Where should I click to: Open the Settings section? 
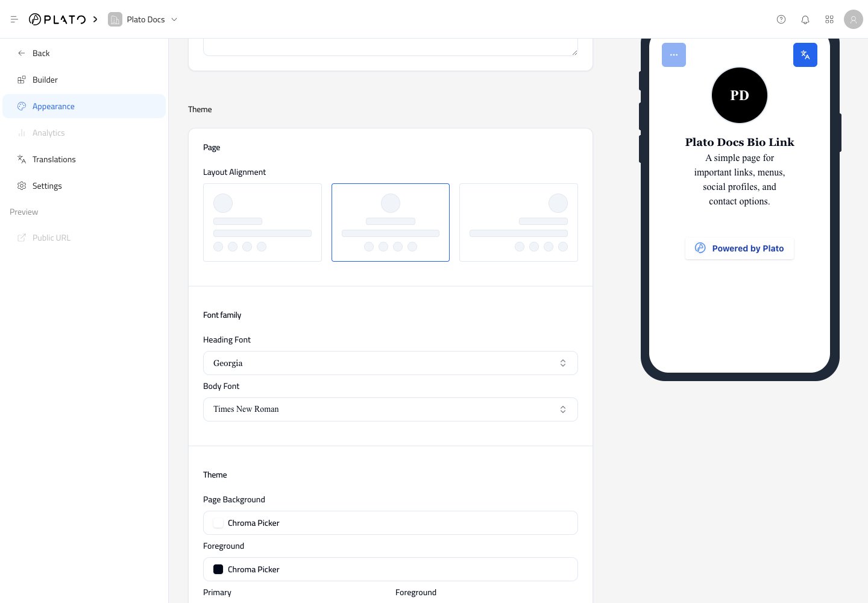84,186
